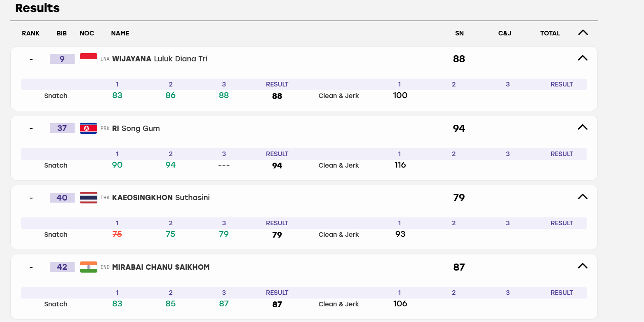Open athlete KAEOSINGKHON Suthasini profile
The width and height of the screenshot is (644, 322).
[161, 198]
